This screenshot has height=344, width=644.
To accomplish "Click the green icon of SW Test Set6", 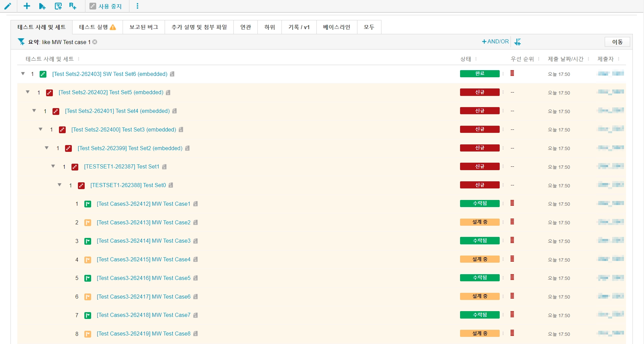I will (43, 74).
